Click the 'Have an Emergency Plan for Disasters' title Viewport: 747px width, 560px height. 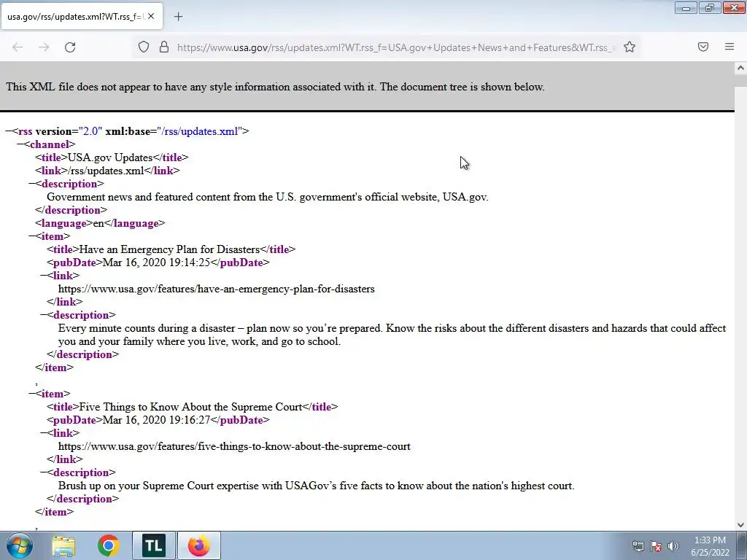(169, 249)
